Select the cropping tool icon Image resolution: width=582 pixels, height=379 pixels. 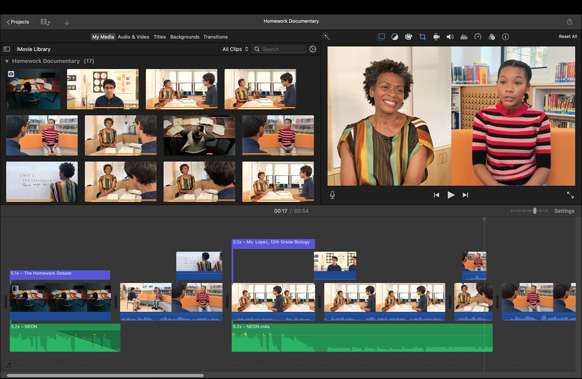[422, 37]
